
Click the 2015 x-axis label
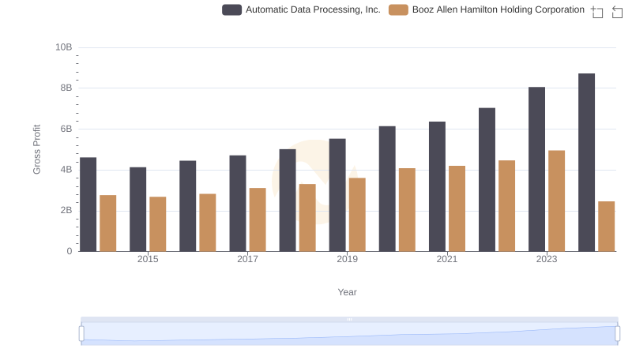pos(148,259)
